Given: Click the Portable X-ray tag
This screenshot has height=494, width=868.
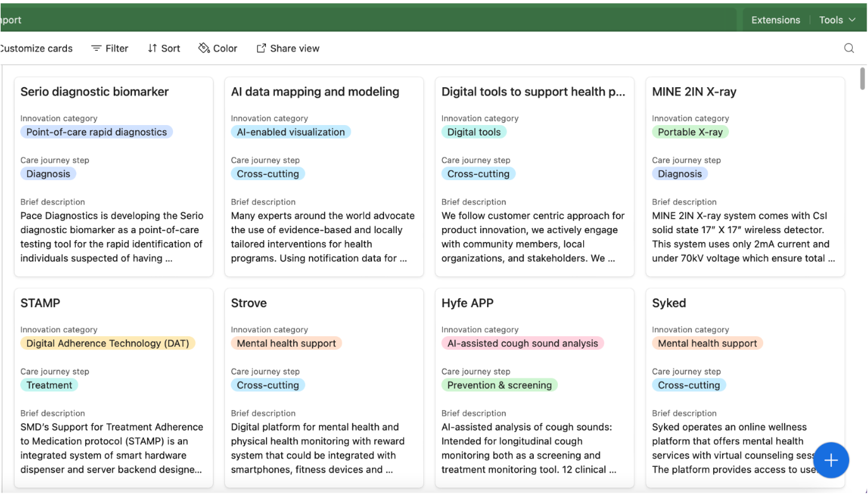Looking at the screenshot, I should (x=690, y=132).
